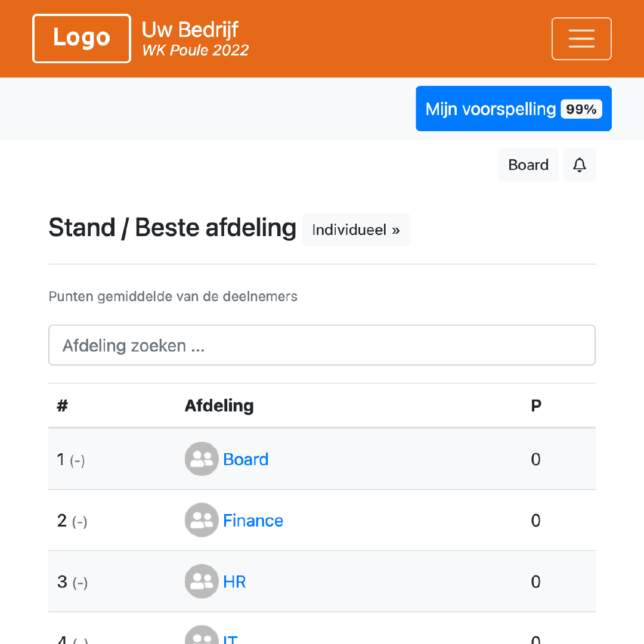Click the HR department avatar icon

point(202,581)
